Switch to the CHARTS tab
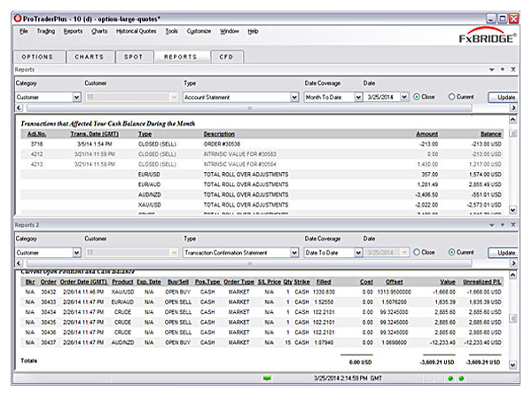The height and width of the screenshot is (399, 532). [90, 57]
